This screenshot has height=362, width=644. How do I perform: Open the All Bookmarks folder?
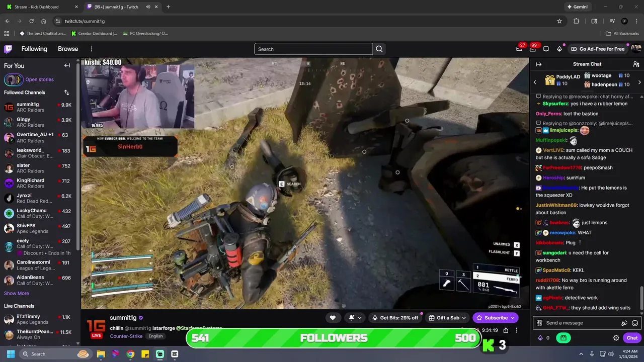coord(622,34)
